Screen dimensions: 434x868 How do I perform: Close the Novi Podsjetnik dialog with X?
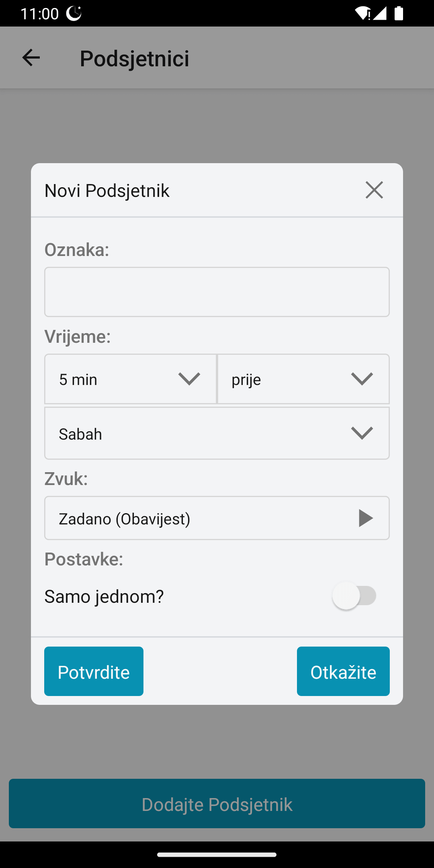(374, 190)
